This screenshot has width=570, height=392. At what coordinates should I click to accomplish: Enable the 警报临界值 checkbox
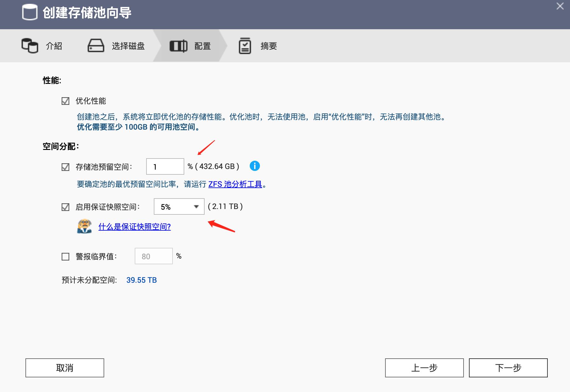click(x=65, y=256)
